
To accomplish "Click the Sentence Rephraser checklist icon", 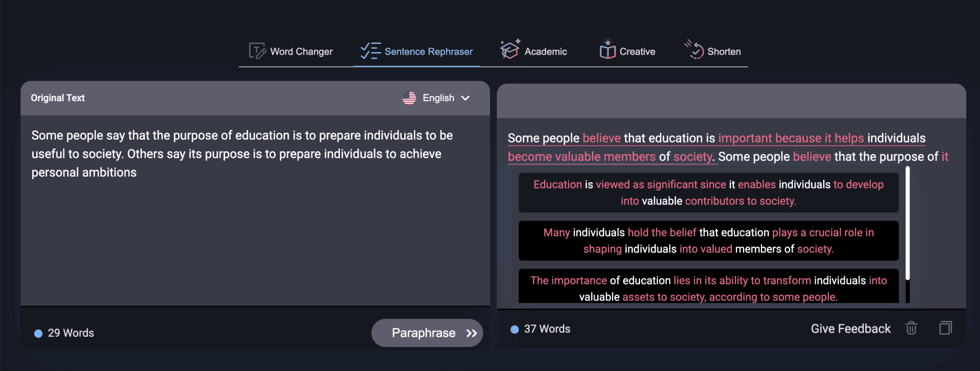I will [x=371, y=51].
